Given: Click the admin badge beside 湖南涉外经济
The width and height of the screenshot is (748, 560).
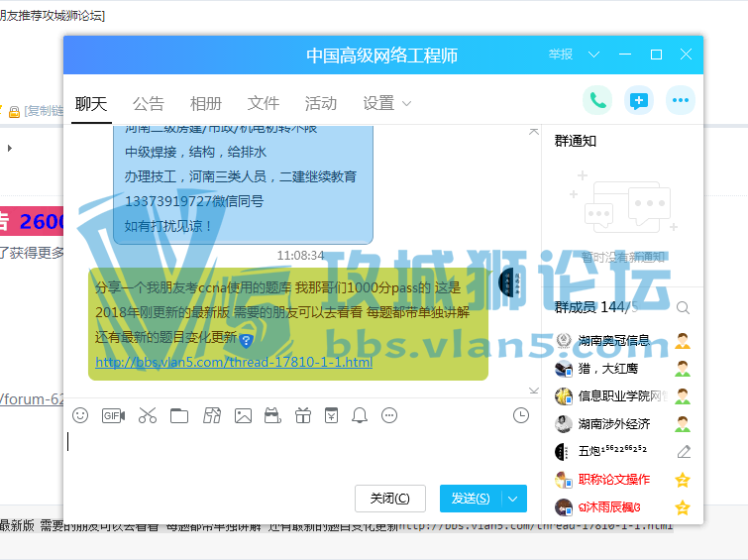Looking at the screenshot, I should click(683, 423).
